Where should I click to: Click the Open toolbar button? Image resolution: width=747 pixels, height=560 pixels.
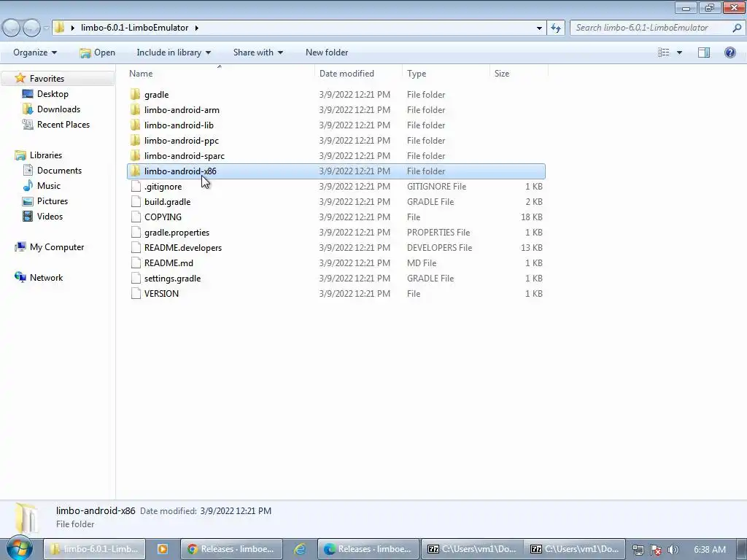tap(98, 52)
